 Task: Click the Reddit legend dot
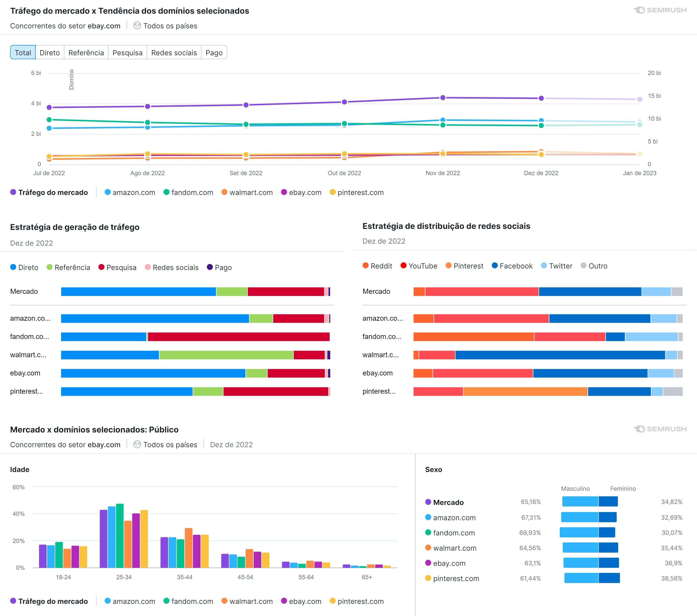(x=365, y=266)
